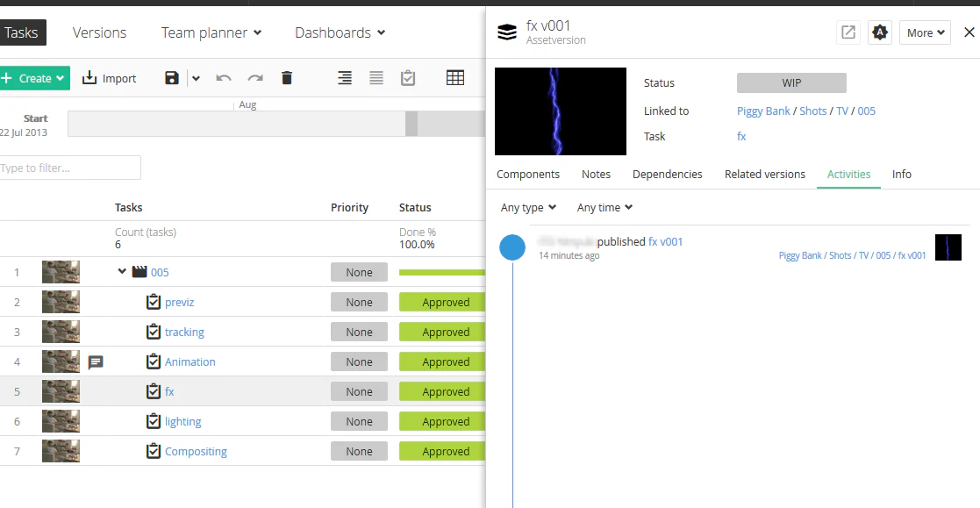Click the blue activity timeline dot

[512, 247]
